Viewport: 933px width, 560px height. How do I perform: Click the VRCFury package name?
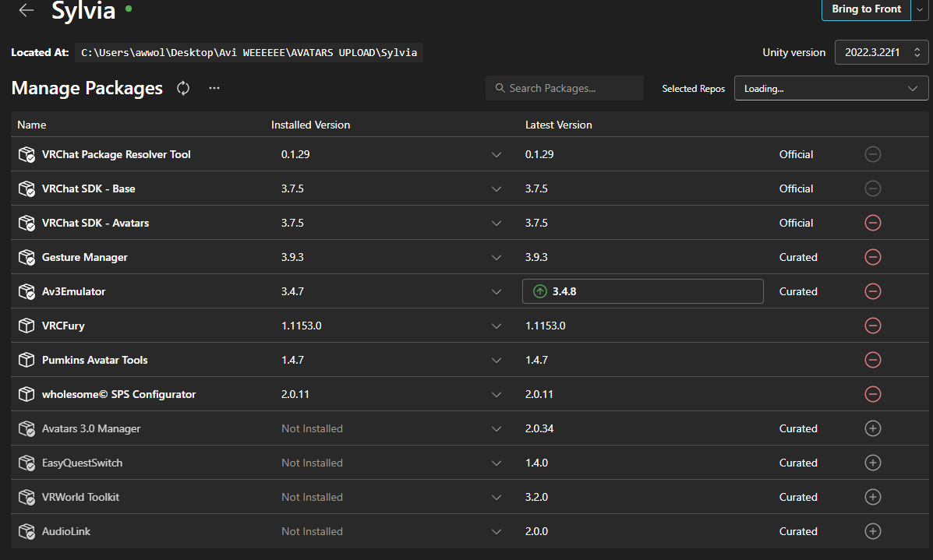pos(63,326)
